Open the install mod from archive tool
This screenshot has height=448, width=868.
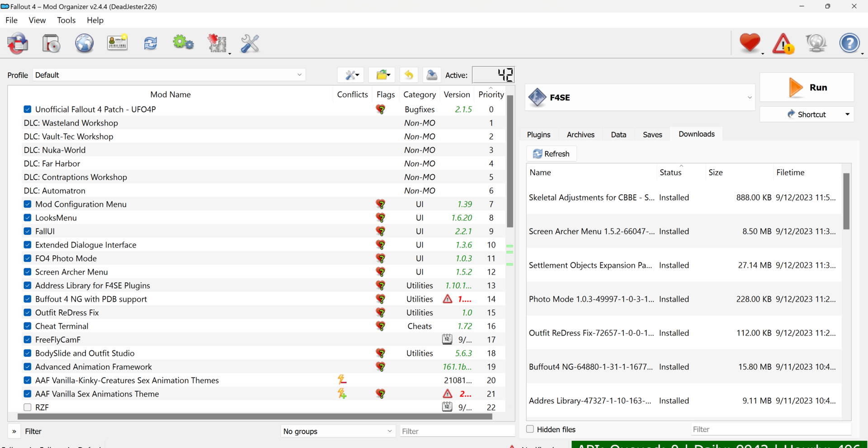click(51, 43)
